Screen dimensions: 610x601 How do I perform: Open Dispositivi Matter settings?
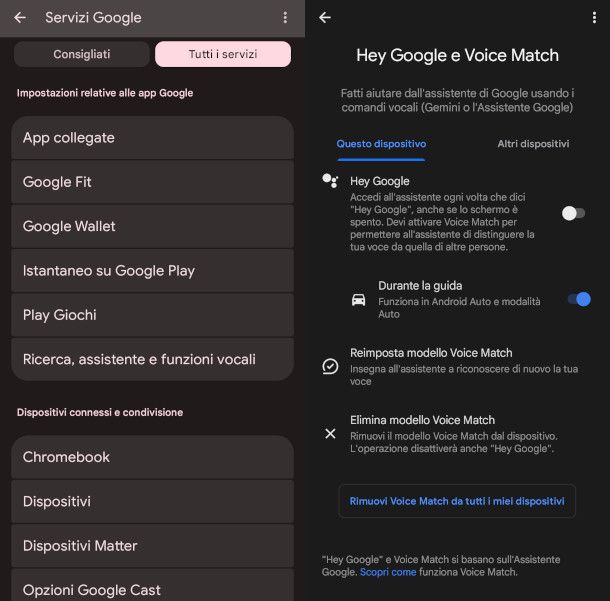152,546
